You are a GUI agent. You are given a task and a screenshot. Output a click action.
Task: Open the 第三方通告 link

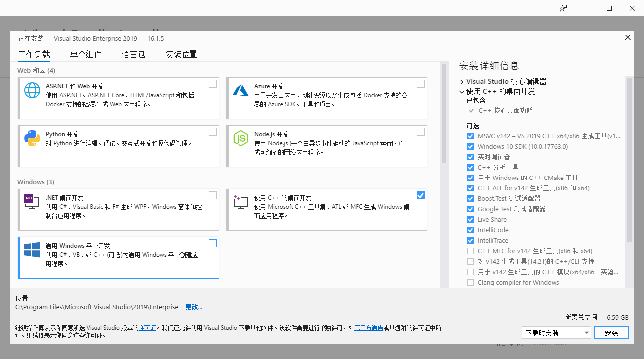coord(369,328)
